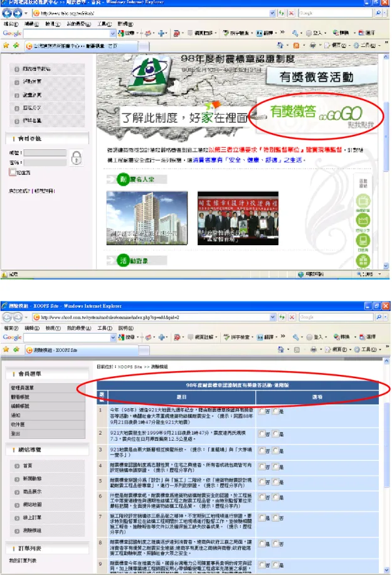Viewport: 392px width, 575px height.
Task: Click Back arrow in the XOOPS Site window
Action: pos(7,317)
